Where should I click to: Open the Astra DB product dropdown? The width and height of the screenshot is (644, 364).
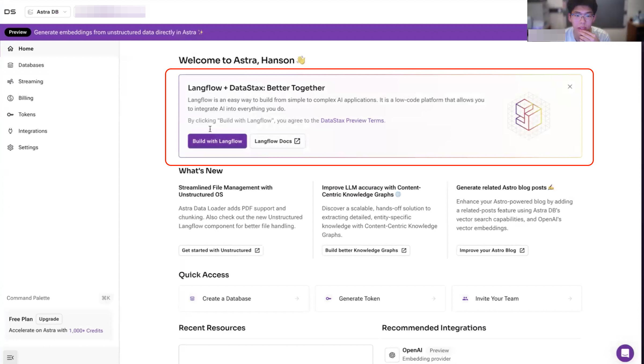pos(47,12)
